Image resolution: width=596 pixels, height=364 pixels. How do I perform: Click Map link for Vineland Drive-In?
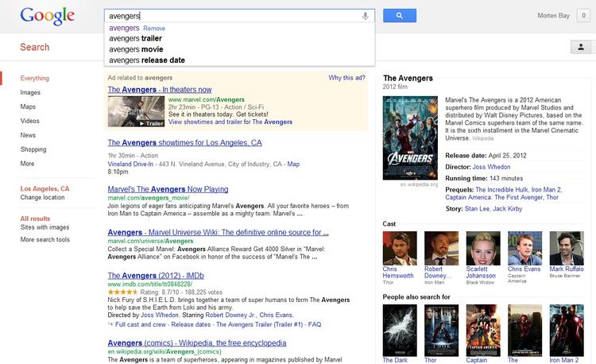pyautogui.click(x=293, y=165)
